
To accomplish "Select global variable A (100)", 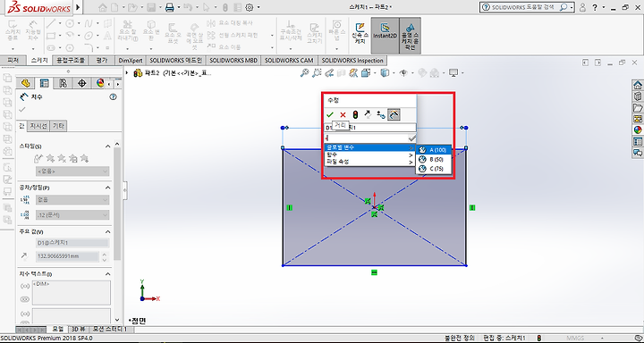I will pyautogui.click(x=434, y=150).
